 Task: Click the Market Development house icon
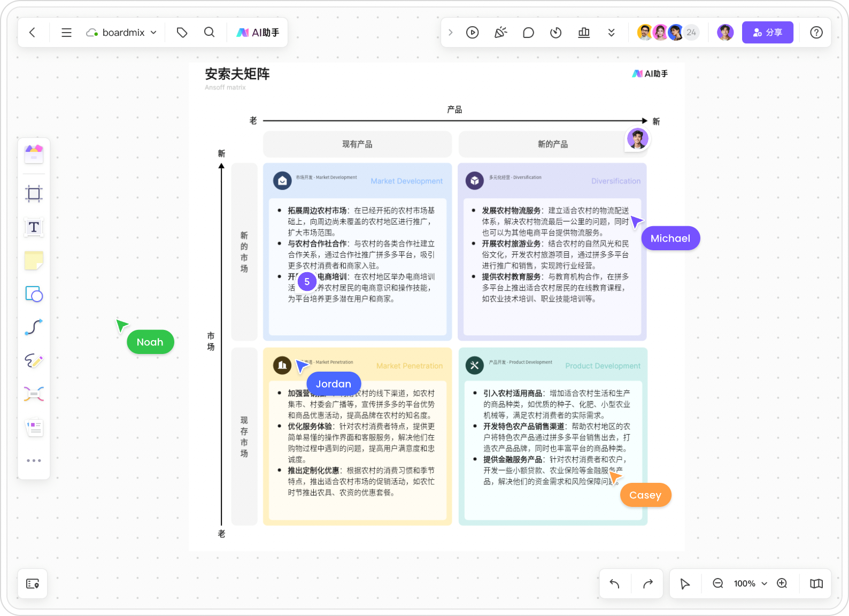[282, 181]
